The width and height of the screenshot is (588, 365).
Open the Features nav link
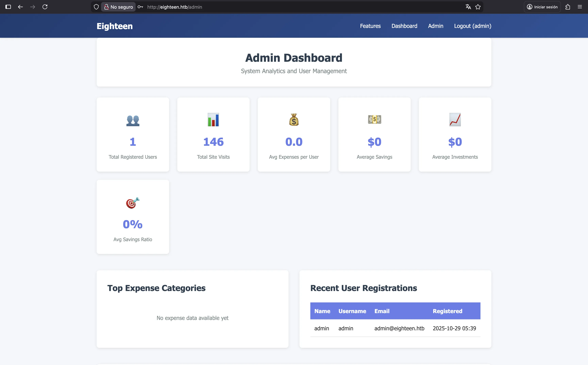click(x=370, y=26)
